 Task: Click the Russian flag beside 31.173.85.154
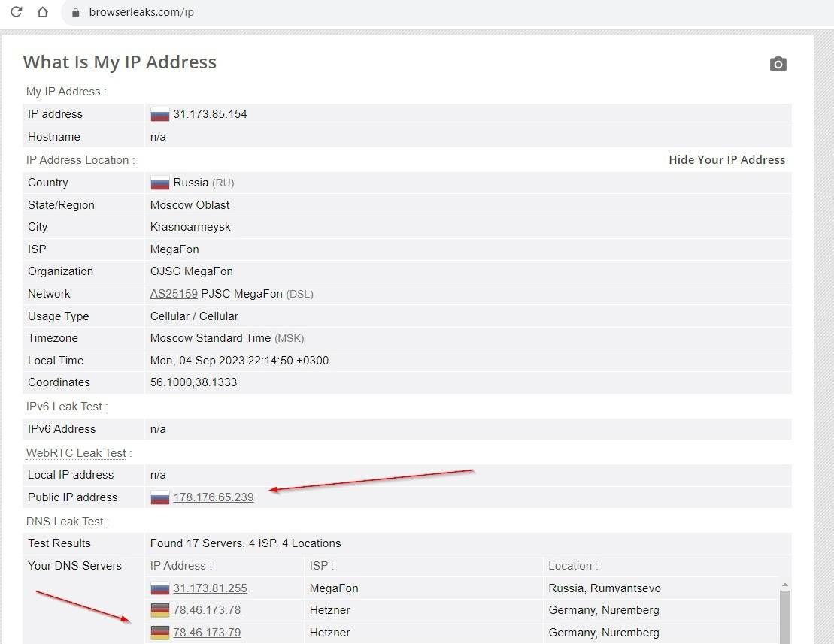[160, 115]
